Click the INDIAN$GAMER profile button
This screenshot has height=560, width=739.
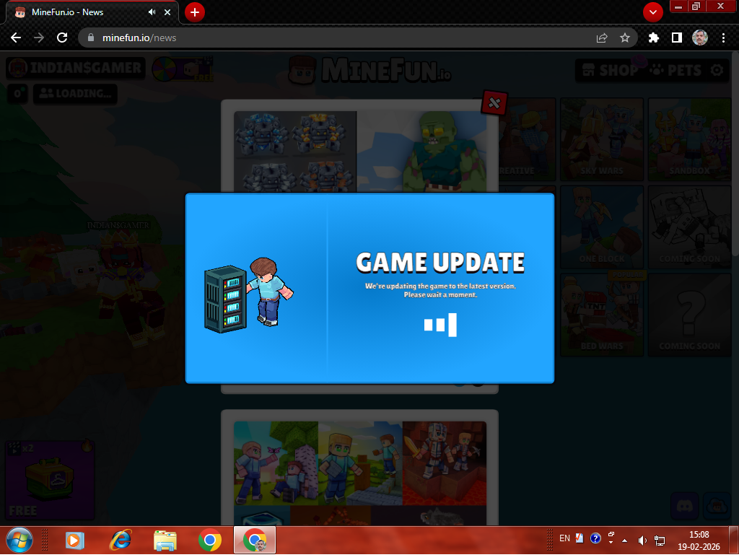(x=76, y=69)
